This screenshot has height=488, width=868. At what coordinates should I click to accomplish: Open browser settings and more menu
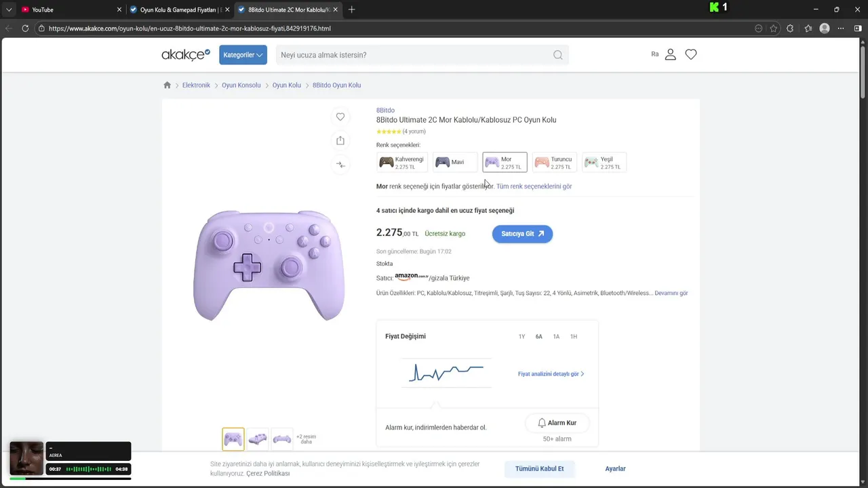841,28
